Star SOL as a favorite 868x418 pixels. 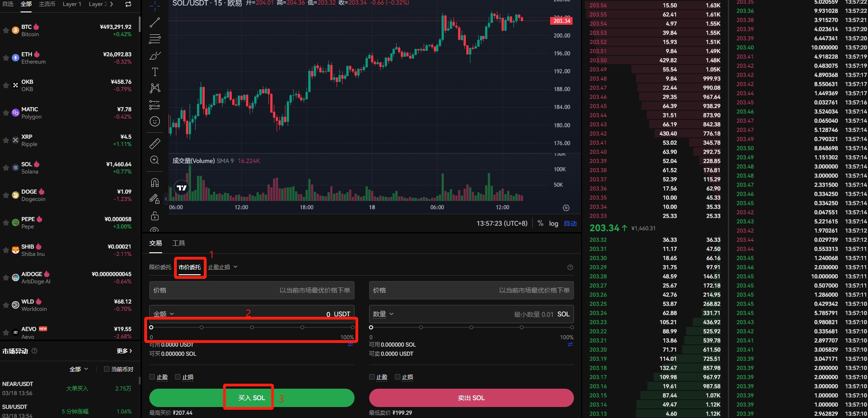tap(6, 168)
